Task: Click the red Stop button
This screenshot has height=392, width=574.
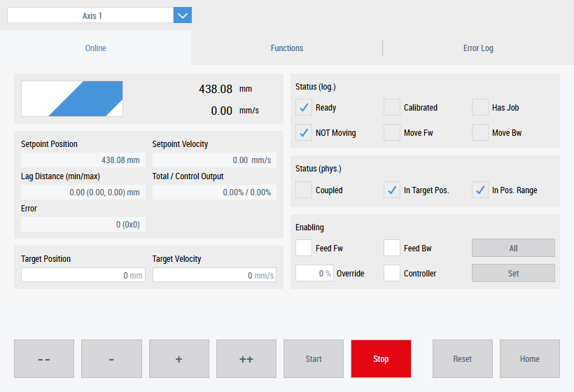Action: pos(381,358)
